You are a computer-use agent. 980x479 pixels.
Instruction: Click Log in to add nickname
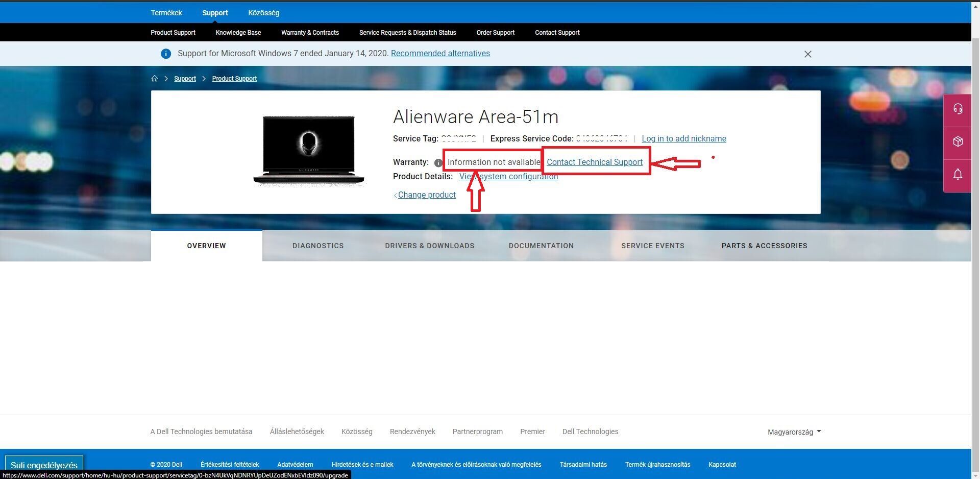(x=683, y=139)
